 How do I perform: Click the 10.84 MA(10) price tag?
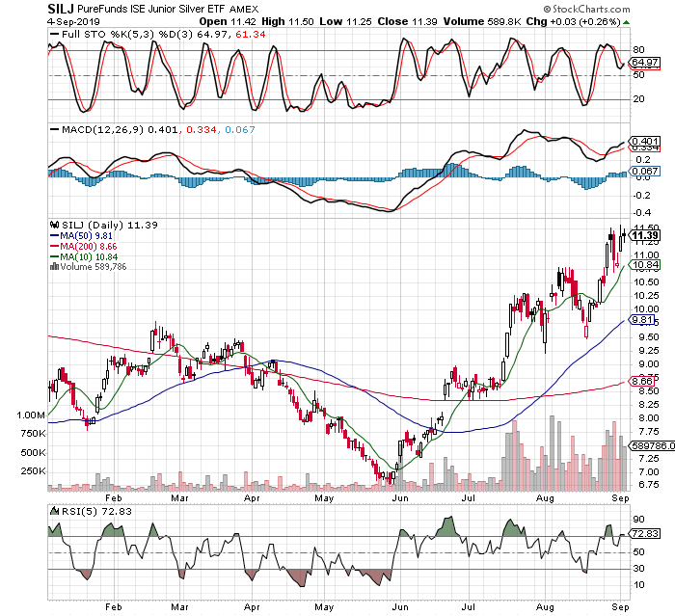[x=645, y=265]
